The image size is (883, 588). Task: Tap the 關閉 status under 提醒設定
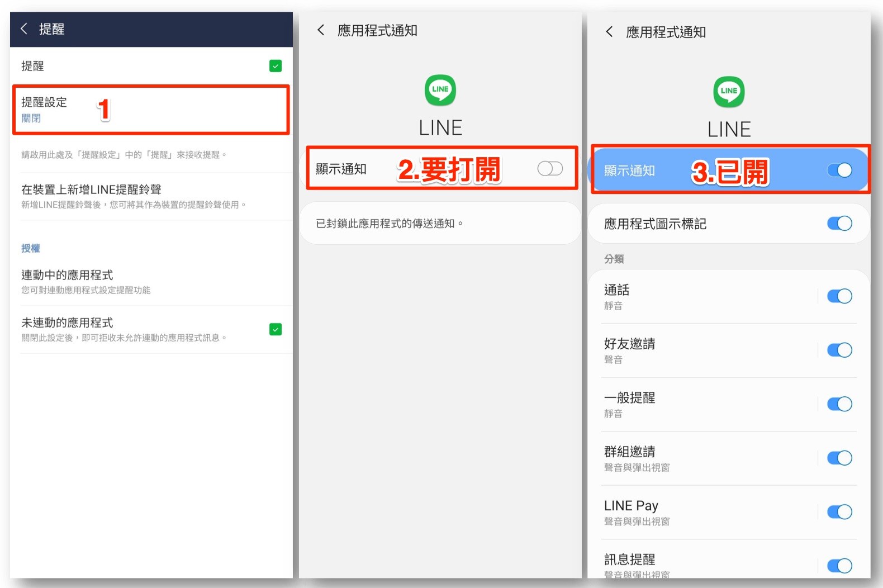click(x=31, y=118)
